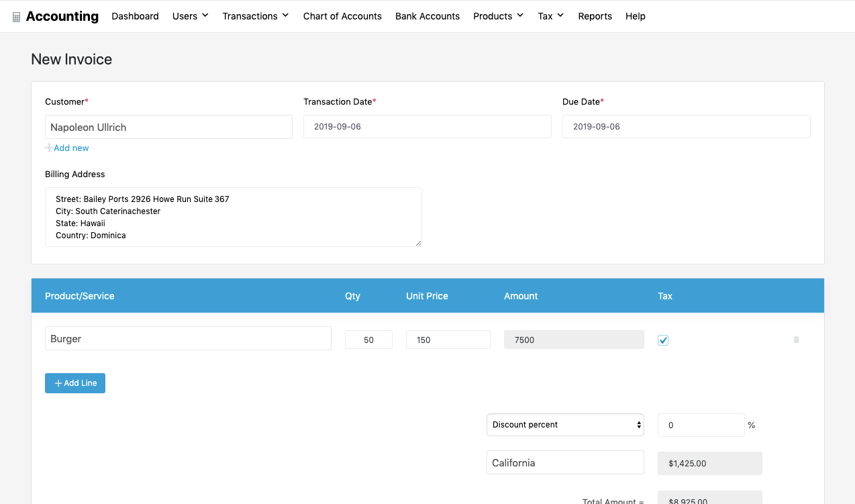Delete the Burger line item
The image size is (855, 504).
tap(796, 340)
